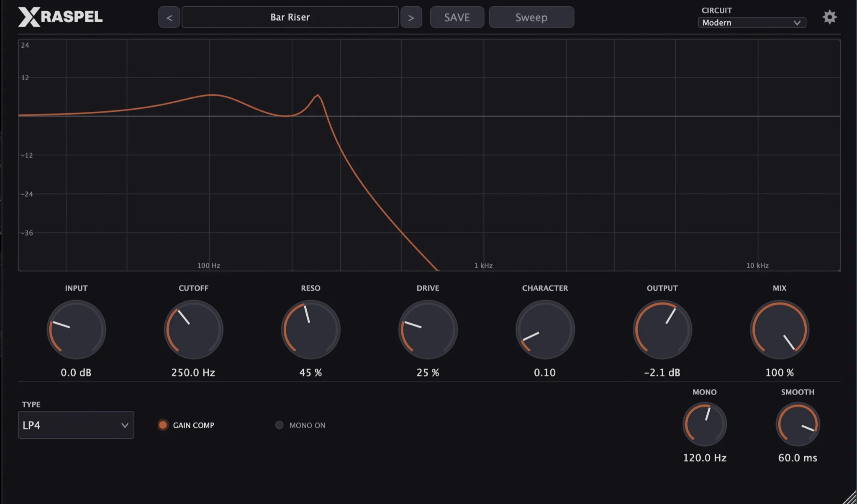Click the -2.1 dB output value
Viewport: 857px width, 504px height.
click(x=662, y=373)
